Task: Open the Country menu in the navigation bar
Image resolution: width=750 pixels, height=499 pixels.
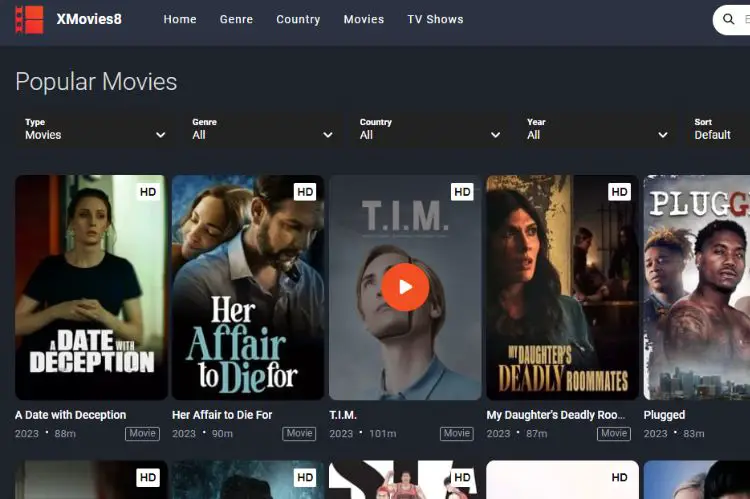Action: 298,19
